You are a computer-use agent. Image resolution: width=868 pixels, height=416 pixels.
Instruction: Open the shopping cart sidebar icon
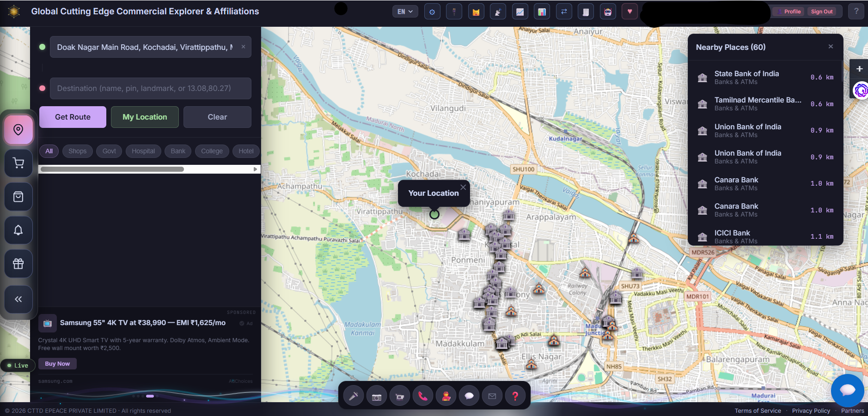tap(18, 163)
